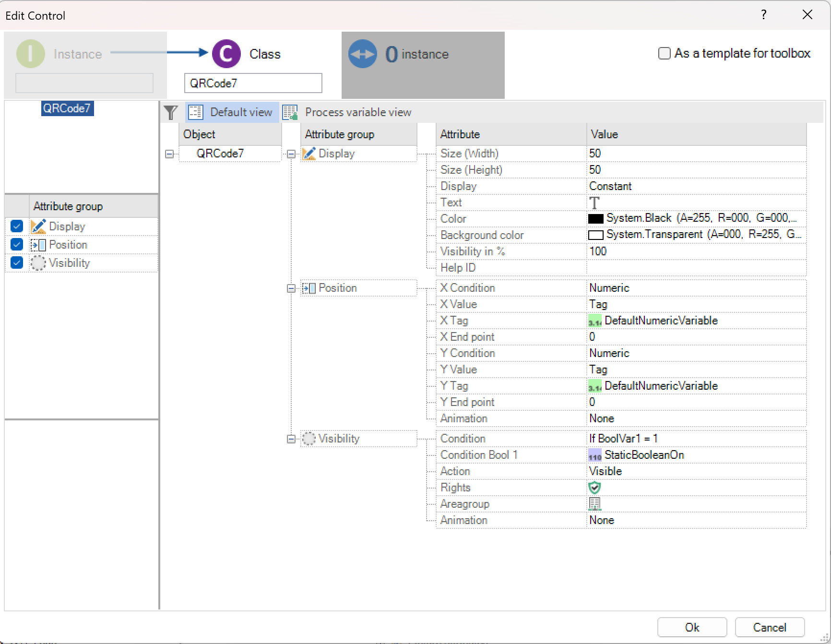Screen dimensions: 831x644
Task: Open the Text editor T icon
Action: (594, 203)
